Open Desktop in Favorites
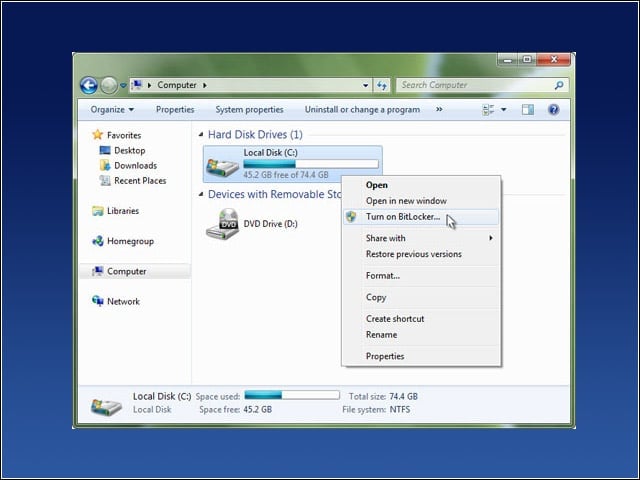640x480 pixels. [129, 150]
